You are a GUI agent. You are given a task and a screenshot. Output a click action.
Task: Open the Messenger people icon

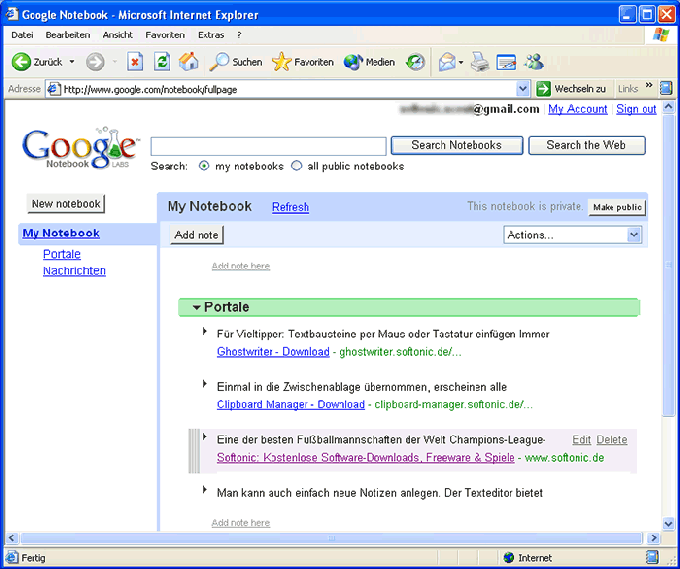tap(534, 62)
